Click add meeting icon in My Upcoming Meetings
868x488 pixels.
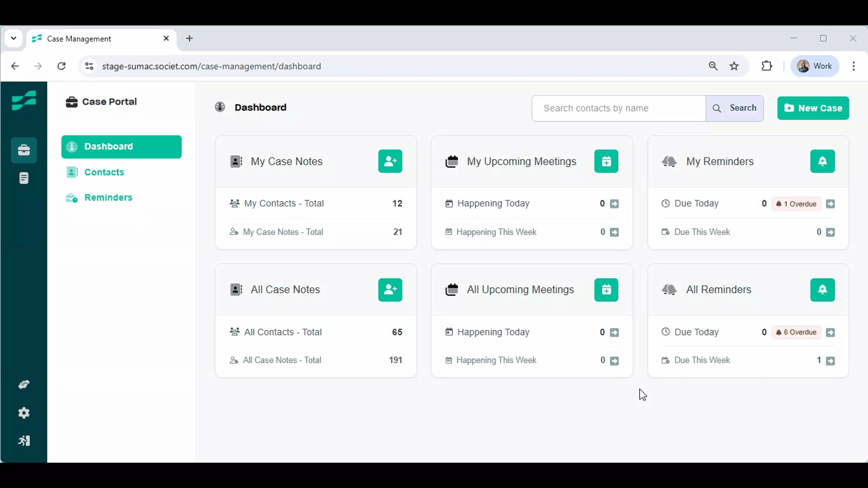606,161
